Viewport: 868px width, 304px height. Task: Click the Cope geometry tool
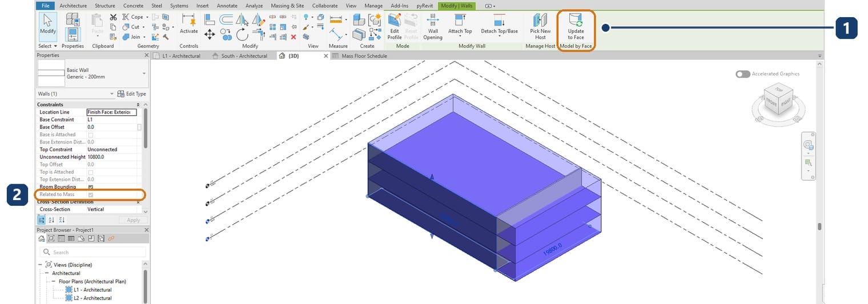[133, 17]
